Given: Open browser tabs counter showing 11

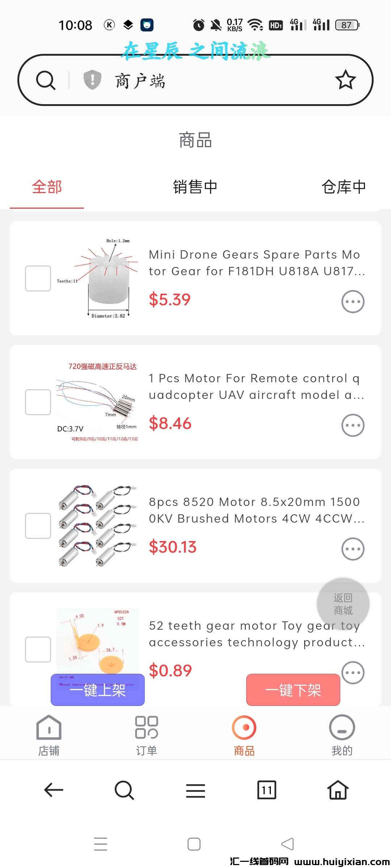Looking at the screenshot, I should [266, 790].
